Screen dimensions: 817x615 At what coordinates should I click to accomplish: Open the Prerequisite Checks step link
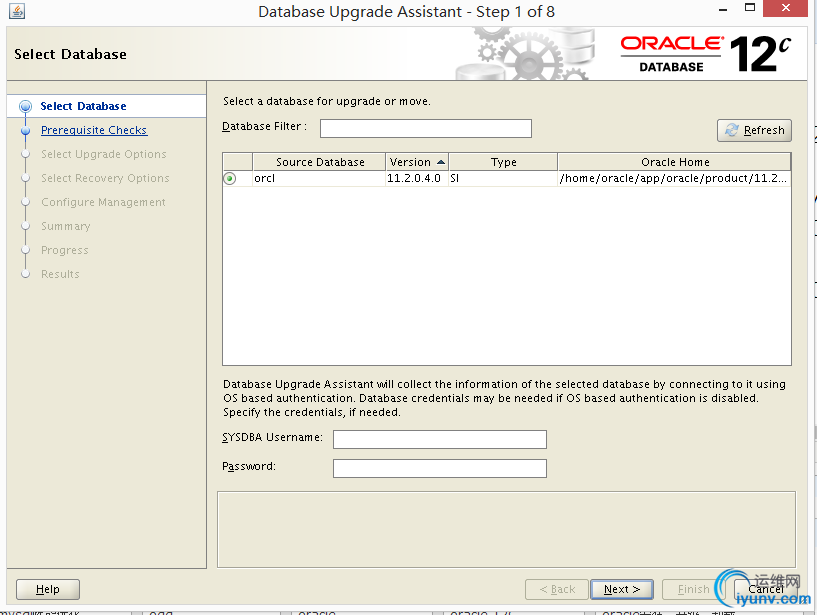(x=94, y=130)
